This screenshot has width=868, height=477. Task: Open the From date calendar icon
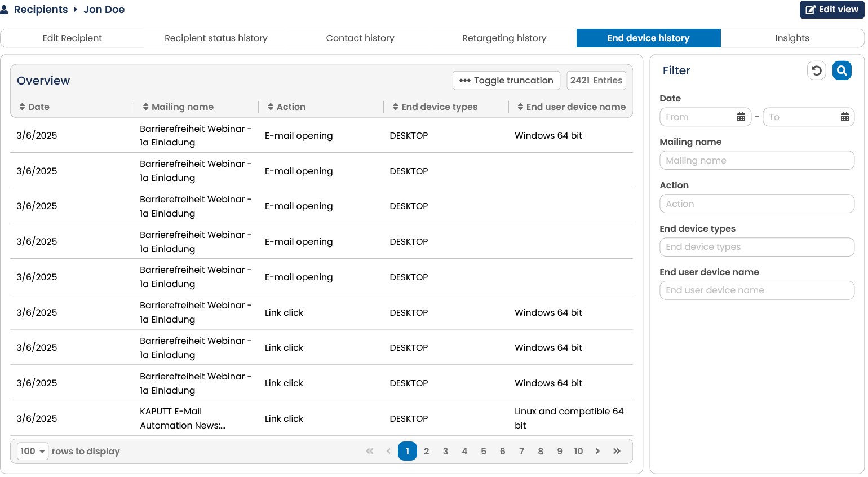tap(741, 117)
